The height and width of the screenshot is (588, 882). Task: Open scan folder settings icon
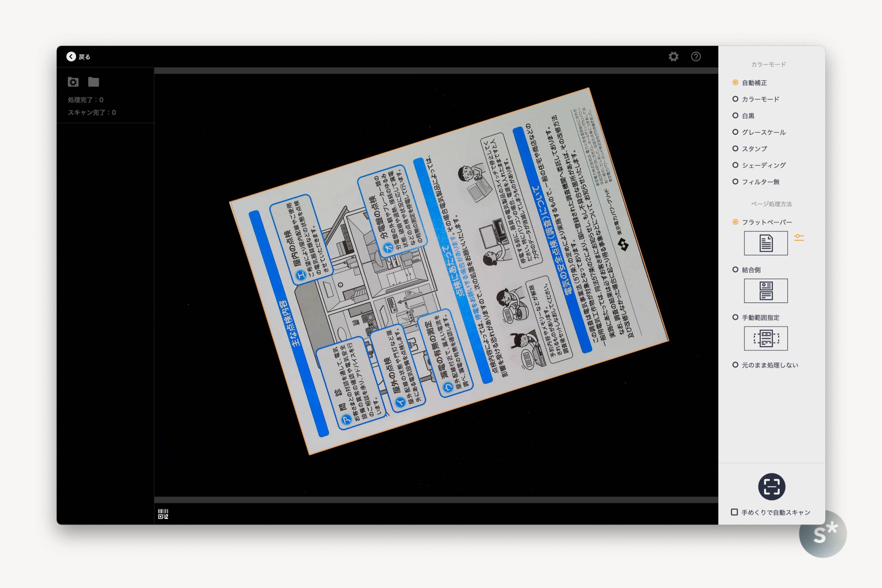click(73, 82)
